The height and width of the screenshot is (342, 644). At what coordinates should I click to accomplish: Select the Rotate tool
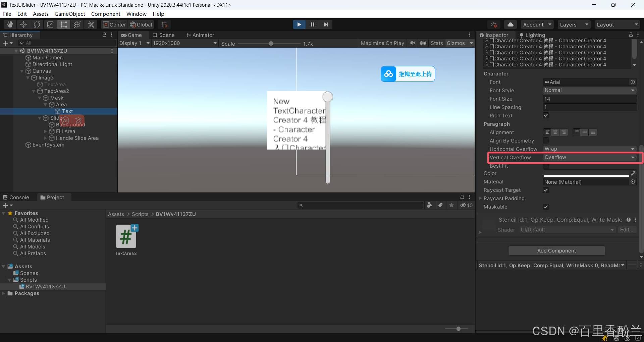point(37,24)
